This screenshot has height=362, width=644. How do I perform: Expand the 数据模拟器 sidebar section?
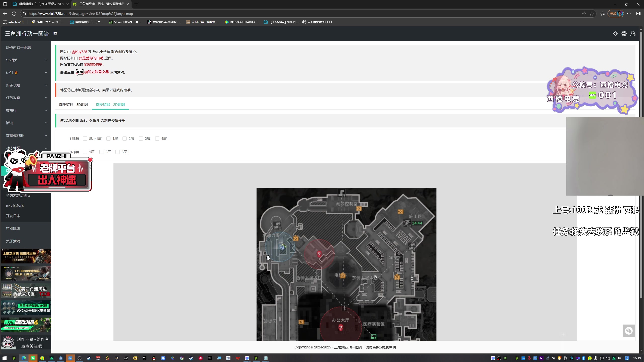click(x=26, y=135)
